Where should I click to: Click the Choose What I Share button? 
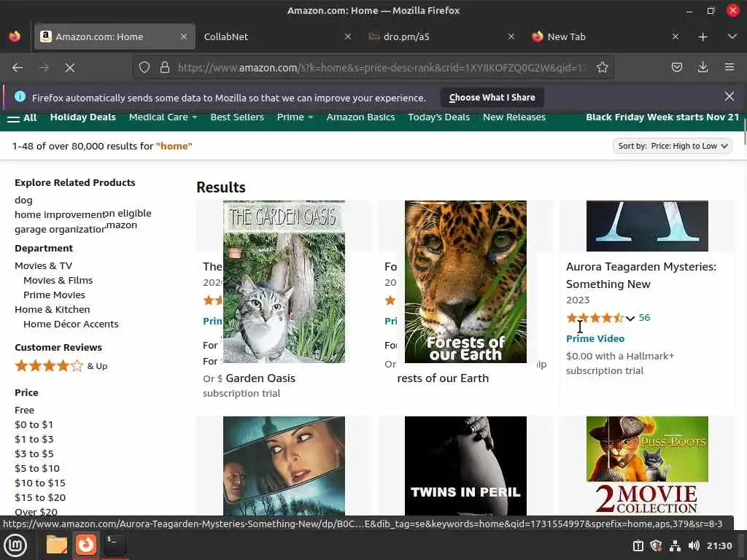point(492,98)
